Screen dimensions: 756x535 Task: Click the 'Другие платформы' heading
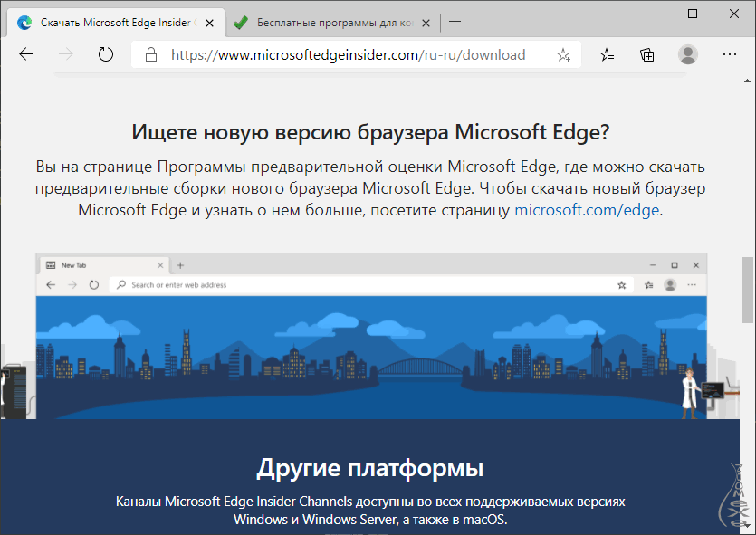point(369,467)
